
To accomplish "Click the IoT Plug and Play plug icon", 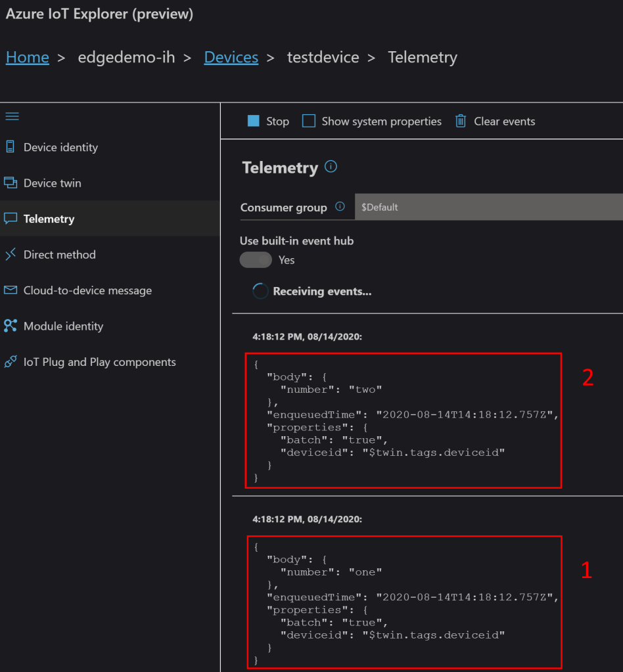I will [x=11, y=362].
